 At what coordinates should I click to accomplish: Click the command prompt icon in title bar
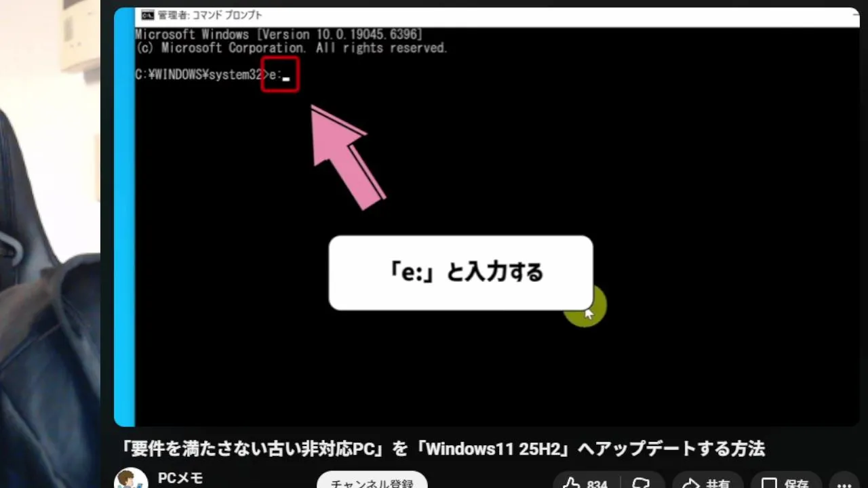click(147, 16)
